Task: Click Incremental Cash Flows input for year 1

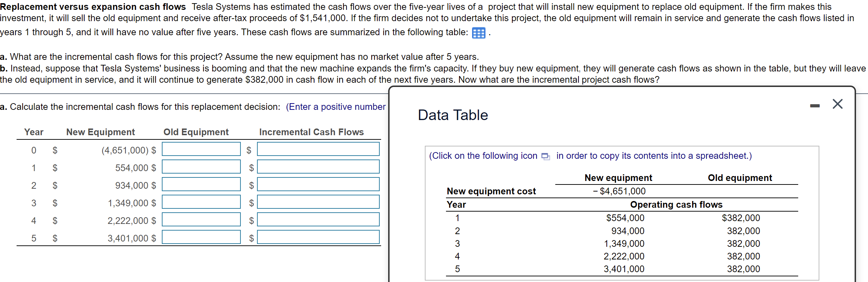Action: [x=318, y=167]
